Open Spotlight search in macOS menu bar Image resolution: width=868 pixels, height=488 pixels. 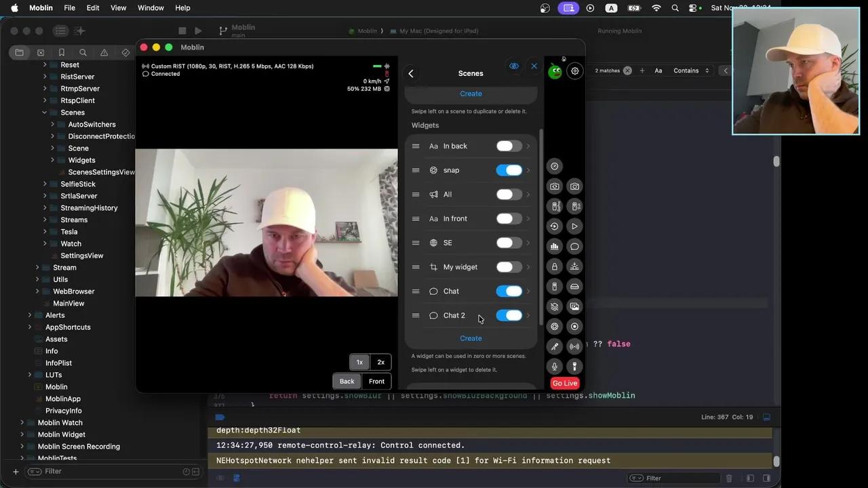(x=675, y=8)
